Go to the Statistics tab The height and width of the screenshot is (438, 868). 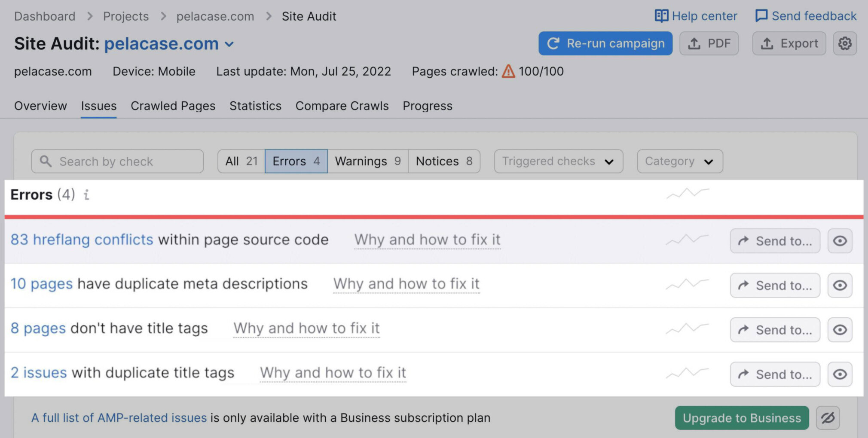(255, 106)
